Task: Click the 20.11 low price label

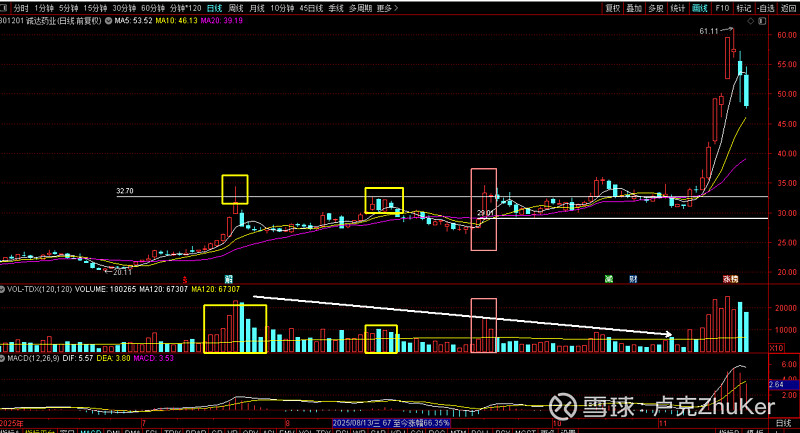Action: (122, 272)
